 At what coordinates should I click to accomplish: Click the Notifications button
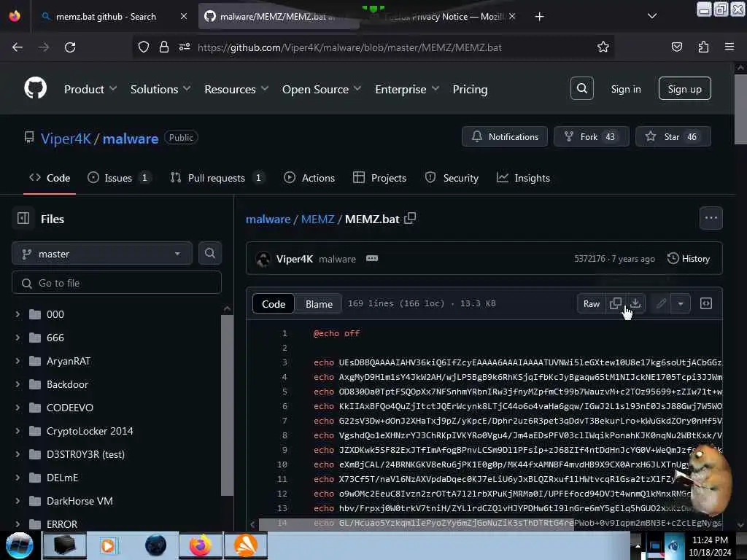[x=505, y=136]
